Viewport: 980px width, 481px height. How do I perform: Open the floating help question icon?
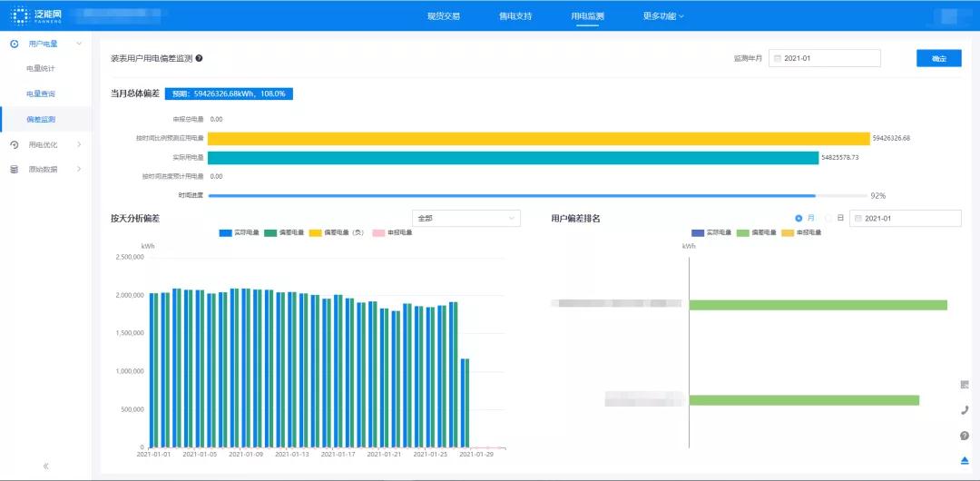coord(965,436)
